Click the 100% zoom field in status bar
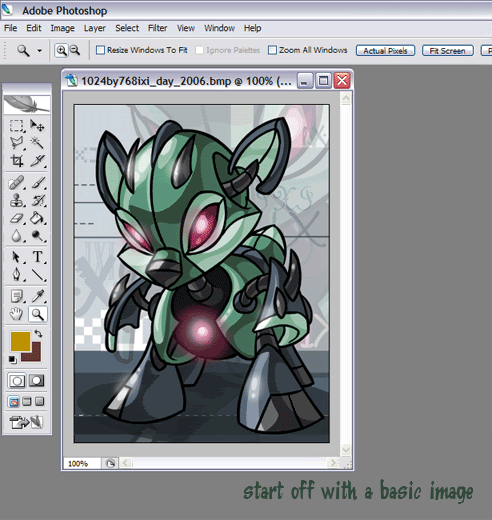Viewport: 492px width, 520px height. tap(82, 464)
